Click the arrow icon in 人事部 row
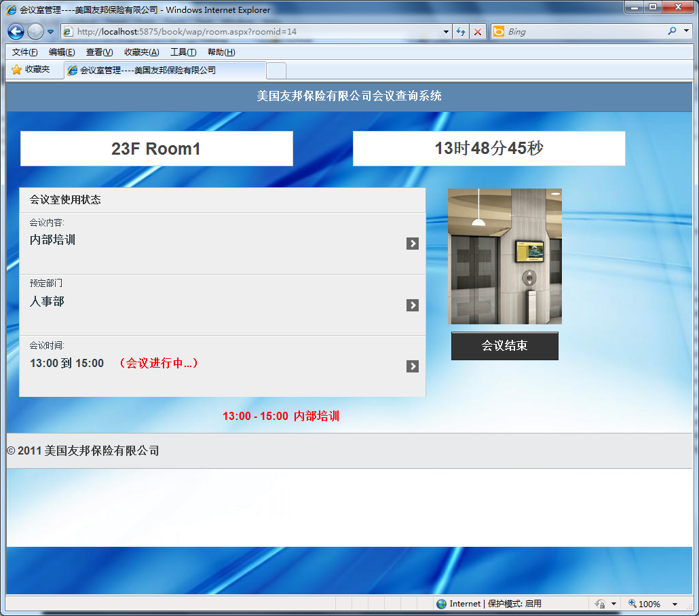The image size is (699, 616). (413, 305)
